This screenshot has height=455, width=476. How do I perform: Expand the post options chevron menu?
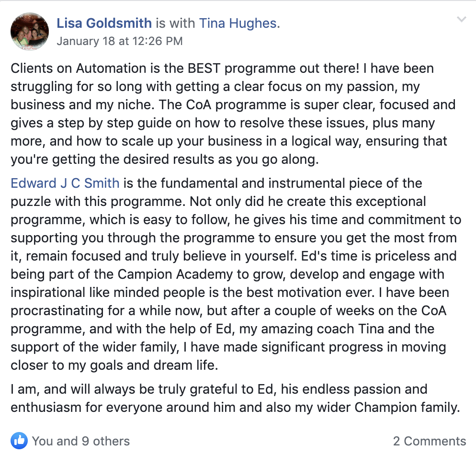tap(462, 20)
